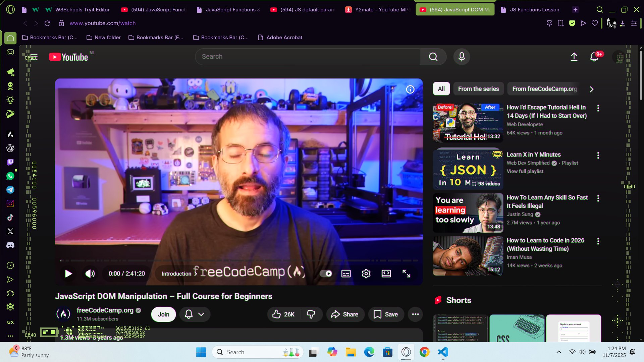644x362 pixels.
Task: Click the create upload icon
Action: pos(574,57)
